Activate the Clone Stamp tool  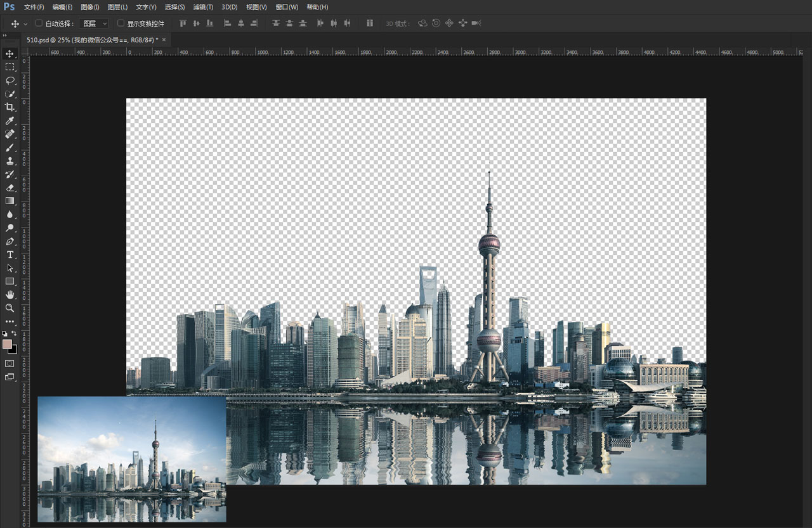tap(10, 160)
